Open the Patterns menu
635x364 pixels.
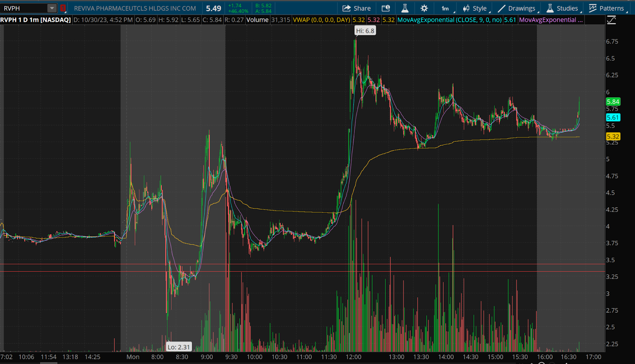coord(607,8)
